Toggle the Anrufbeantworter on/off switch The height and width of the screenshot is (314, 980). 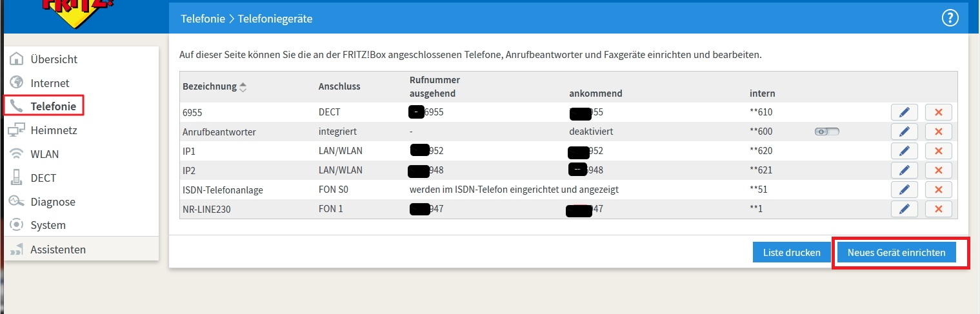click(x=827, y=132)
